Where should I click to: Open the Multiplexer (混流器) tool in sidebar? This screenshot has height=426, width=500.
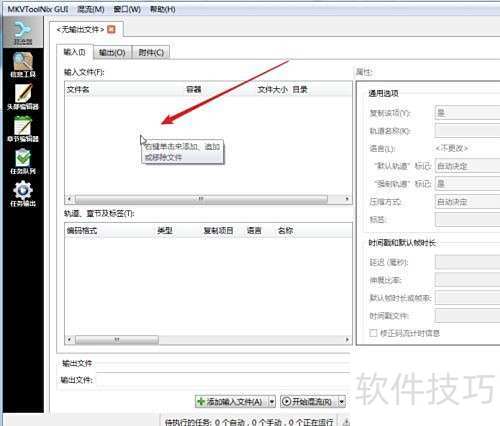(x=23, y=33)
